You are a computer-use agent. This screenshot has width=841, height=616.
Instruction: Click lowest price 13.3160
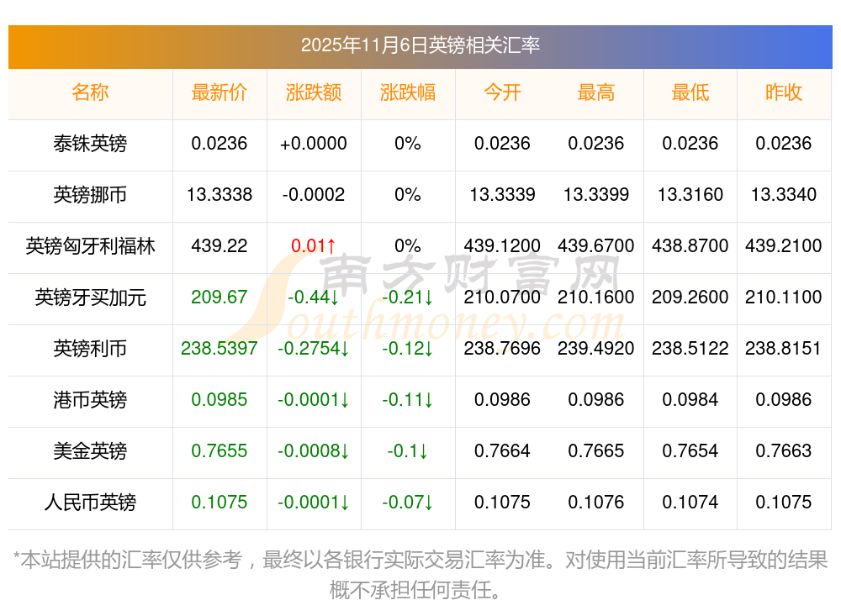pos(690,195)
